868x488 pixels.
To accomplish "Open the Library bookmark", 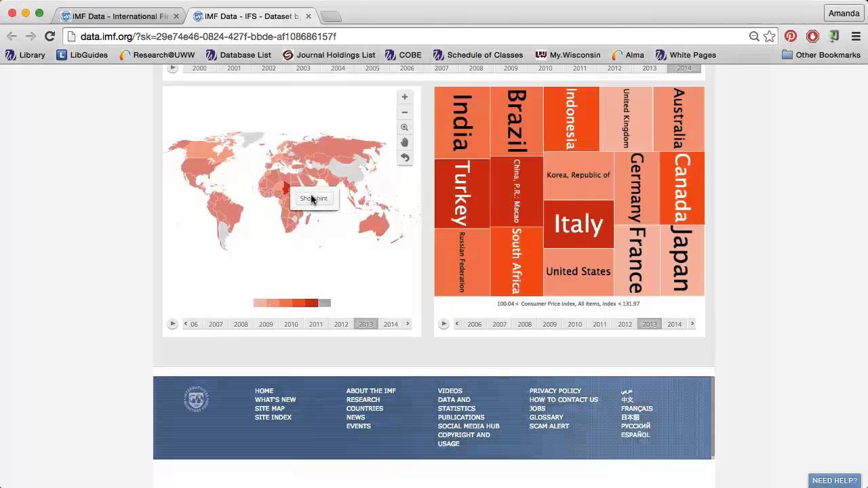I will (25, 55).
